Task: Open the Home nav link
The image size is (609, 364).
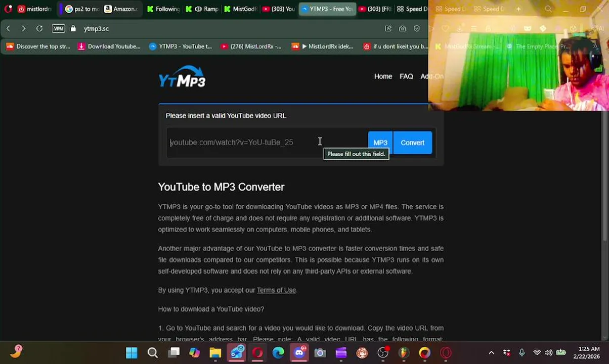Action: coord(383,76)
